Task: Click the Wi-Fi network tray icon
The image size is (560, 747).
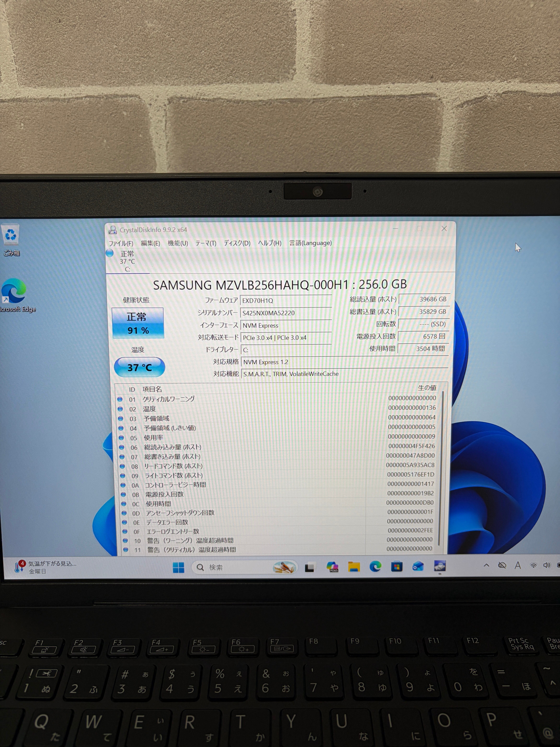Action: pos(533,565)
